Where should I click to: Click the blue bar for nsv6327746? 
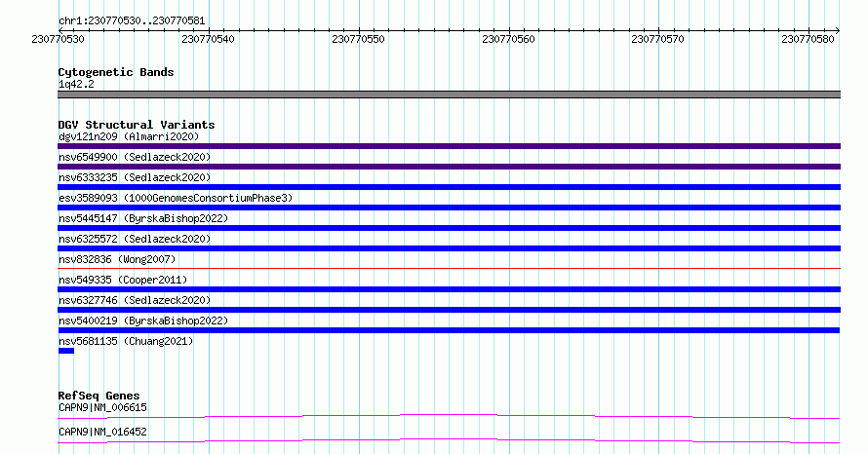[449, 310]
